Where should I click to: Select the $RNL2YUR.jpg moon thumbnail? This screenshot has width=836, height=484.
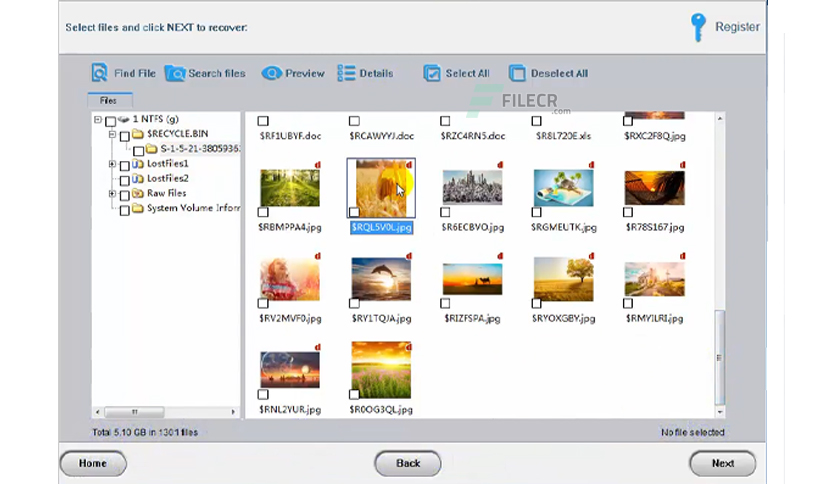tap(290, 369)
